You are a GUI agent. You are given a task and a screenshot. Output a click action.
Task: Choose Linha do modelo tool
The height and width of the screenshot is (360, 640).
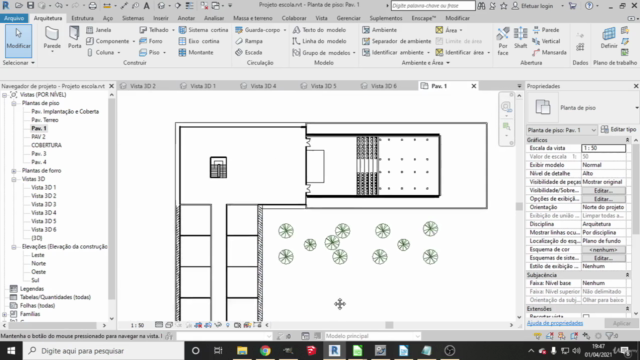pos(319,41)
